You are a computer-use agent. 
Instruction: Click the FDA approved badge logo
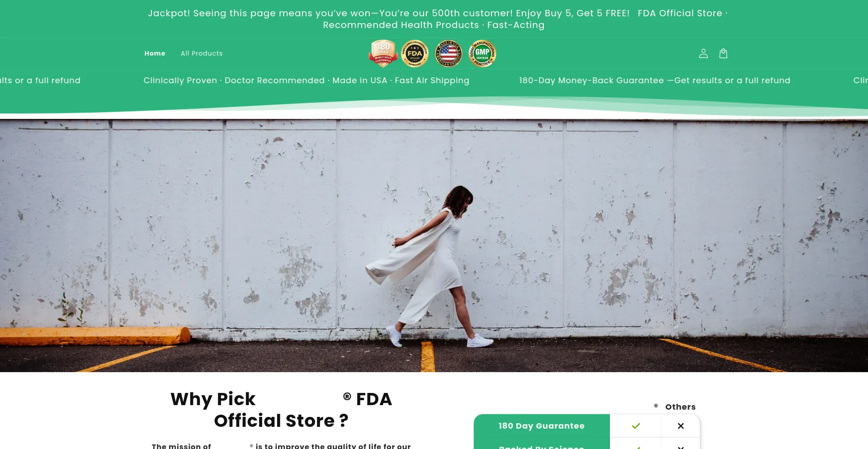click(415, 53)
